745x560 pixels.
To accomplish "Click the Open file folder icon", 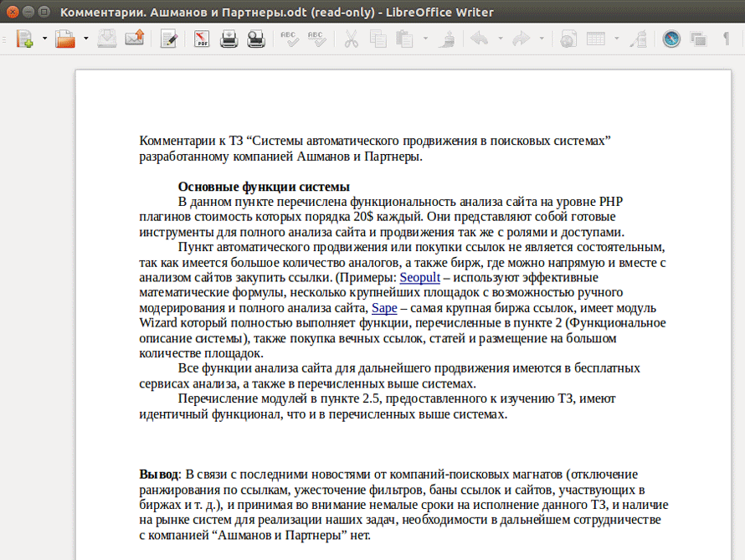I will coord(65,39).
